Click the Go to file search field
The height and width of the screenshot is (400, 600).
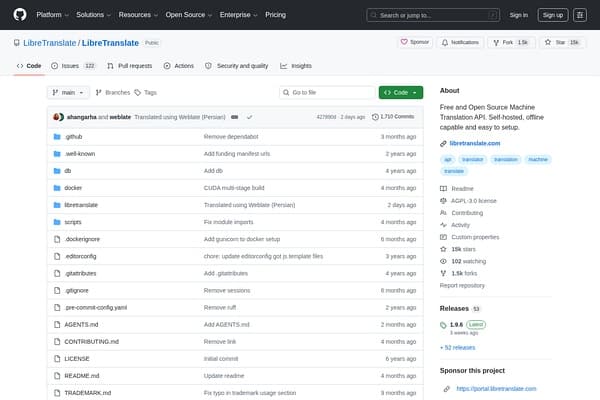327,93
